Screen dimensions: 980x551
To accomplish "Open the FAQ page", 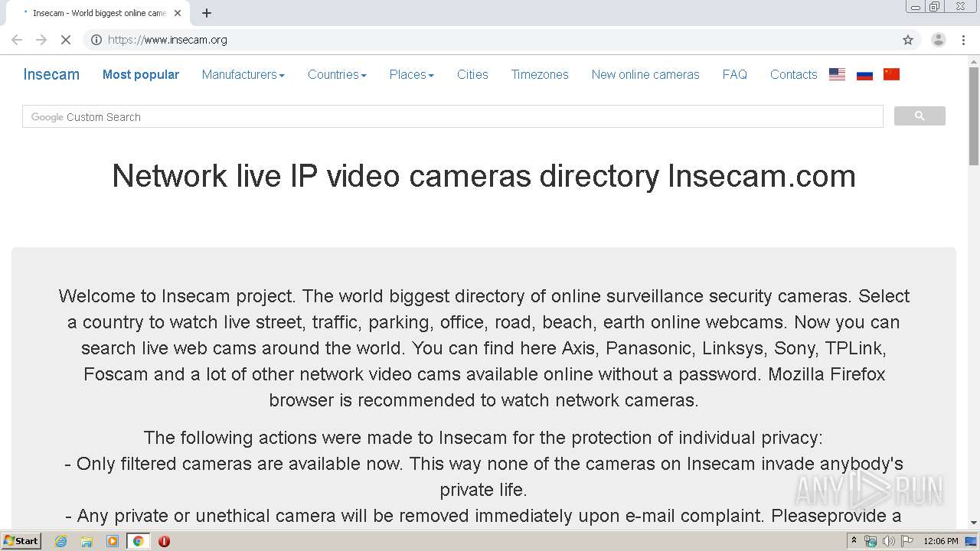I will (735, 74).
